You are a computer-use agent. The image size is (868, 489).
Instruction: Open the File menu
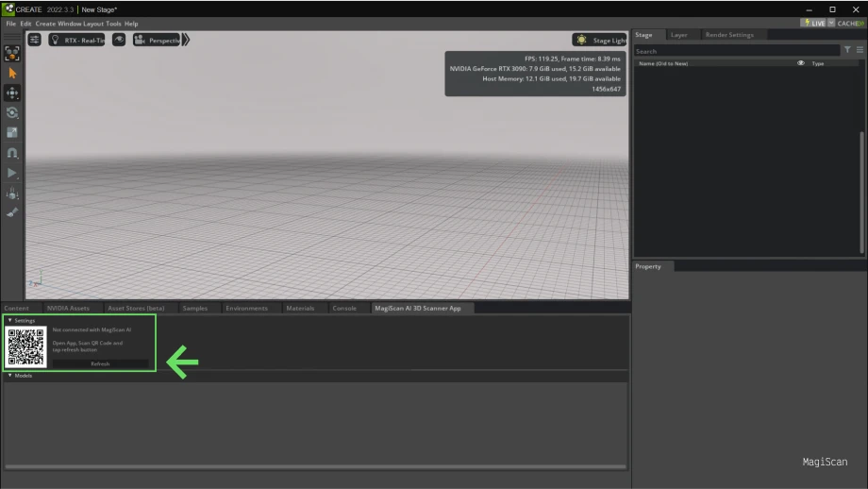tap(11, 24)
